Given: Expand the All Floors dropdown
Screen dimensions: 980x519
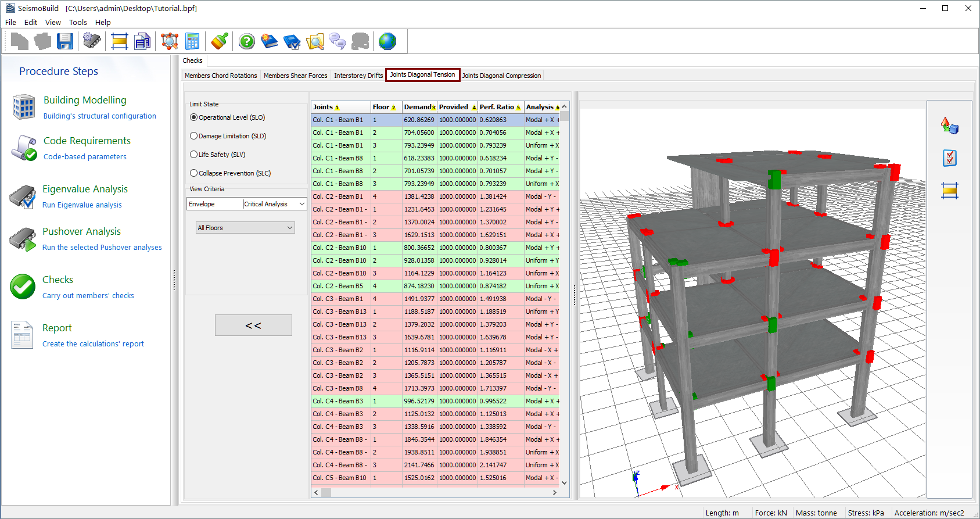Looking at the screenshot, I should 245,228.
